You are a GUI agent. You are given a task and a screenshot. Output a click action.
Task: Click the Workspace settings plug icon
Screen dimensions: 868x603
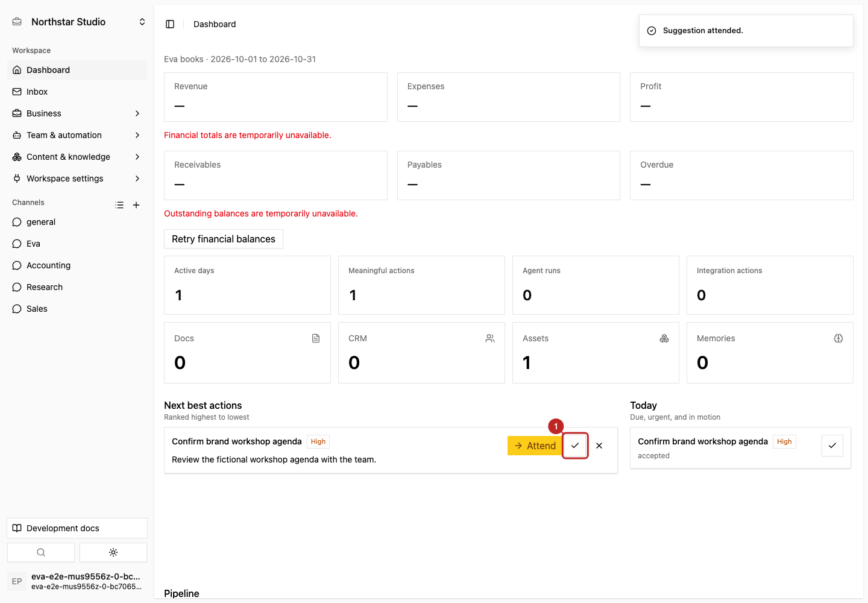pos(17,178)
